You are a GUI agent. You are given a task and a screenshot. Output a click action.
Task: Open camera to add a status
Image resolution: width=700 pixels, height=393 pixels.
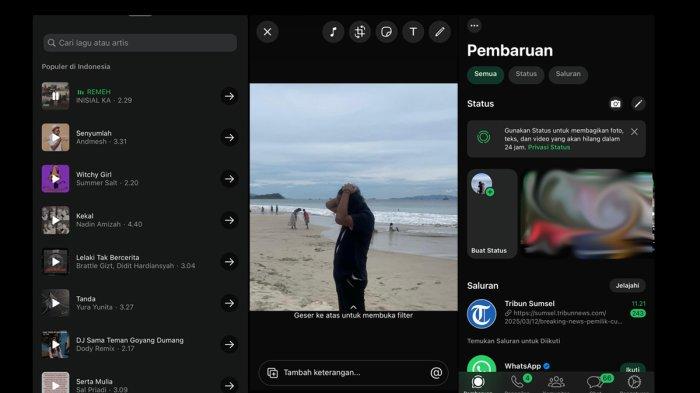tap(616, 104)
